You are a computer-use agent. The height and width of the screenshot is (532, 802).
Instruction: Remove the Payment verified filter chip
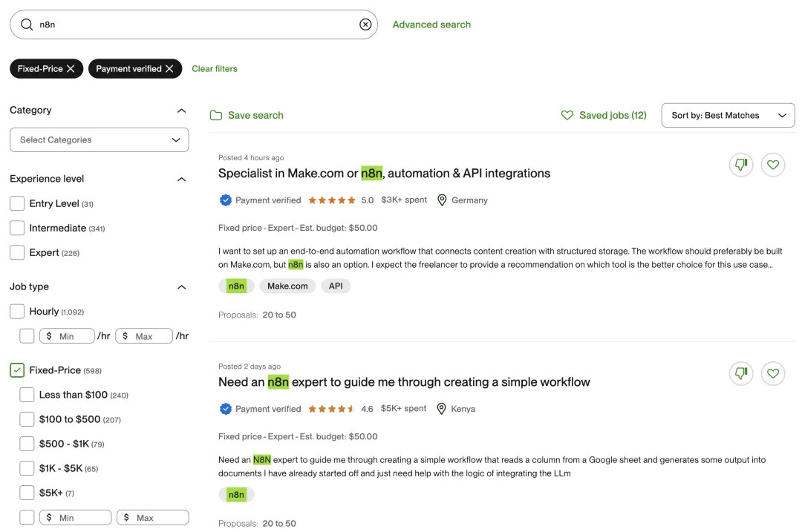coord(169,69)
